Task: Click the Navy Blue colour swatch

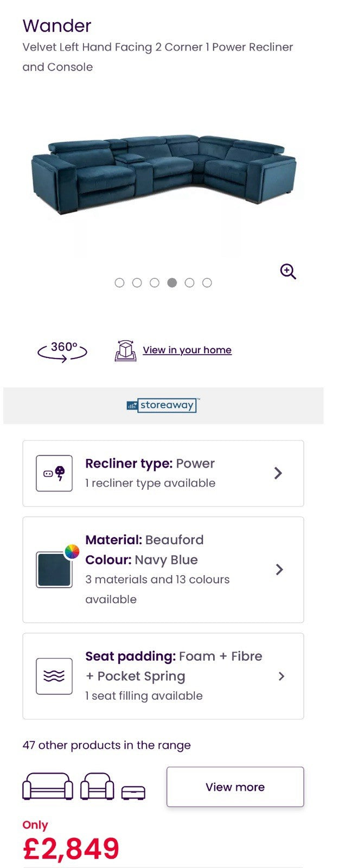Action: [54, 570]
